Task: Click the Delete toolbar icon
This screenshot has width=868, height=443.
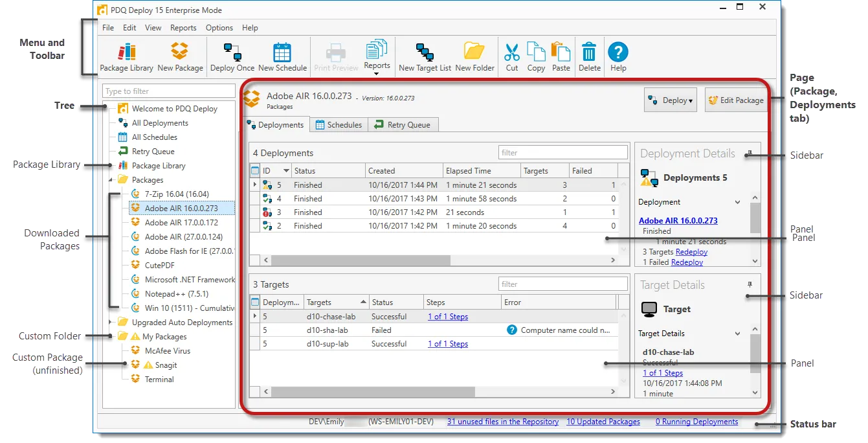Action: (589, 56)
